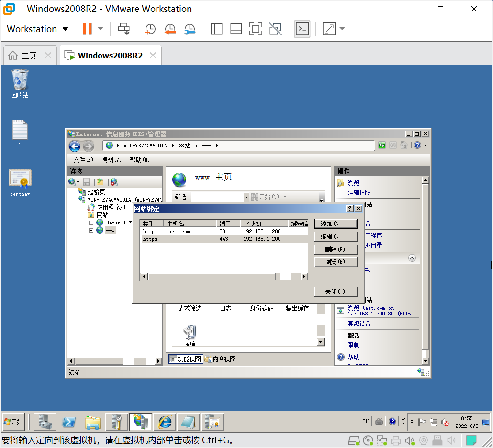
Task: Click the 编辑(E)... button
Action: tap(336, 236)
